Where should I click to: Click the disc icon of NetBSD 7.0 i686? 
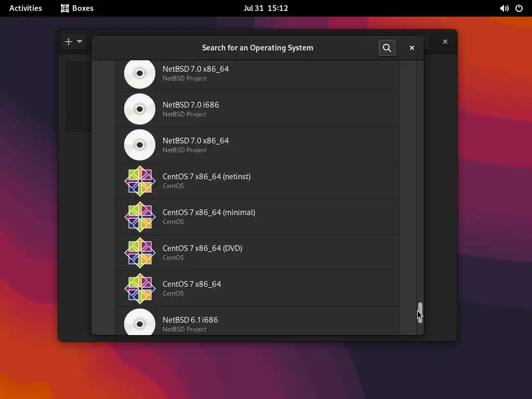140,109
